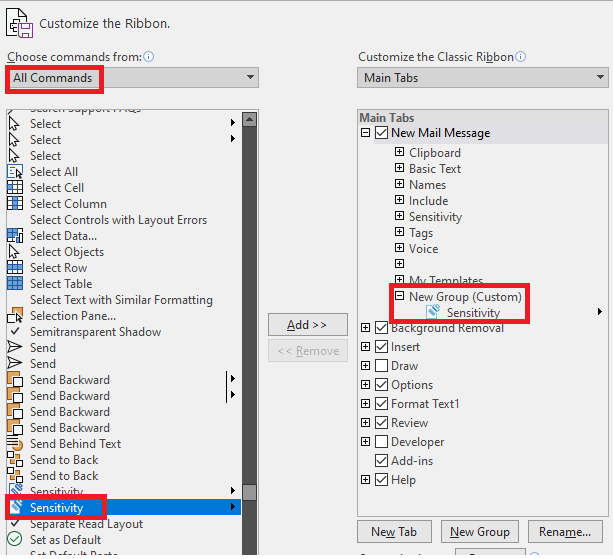
Task: Uncheck the Options tab checkbox
Action: tap(381, 385)
